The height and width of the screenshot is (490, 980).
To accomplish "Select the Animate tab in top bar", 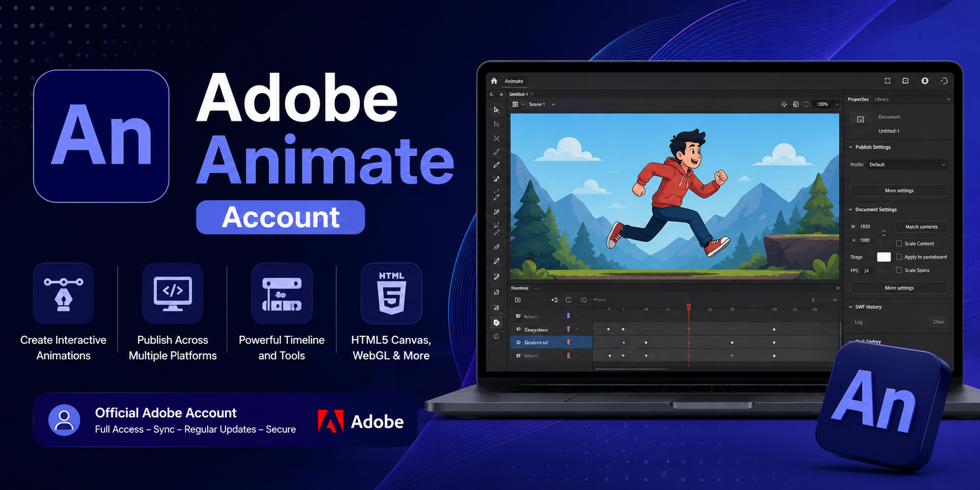I will click(514, 81).
